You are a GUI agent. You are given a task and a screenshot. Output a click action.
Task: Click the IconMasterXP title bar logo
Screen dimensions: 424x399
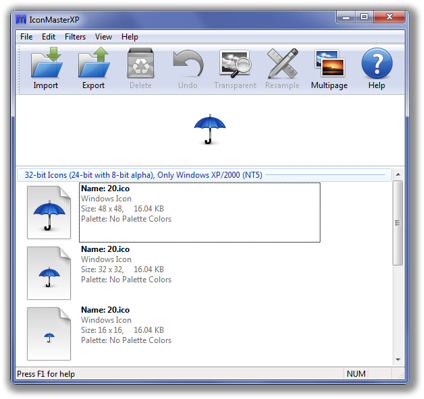(x=21, y=20)
